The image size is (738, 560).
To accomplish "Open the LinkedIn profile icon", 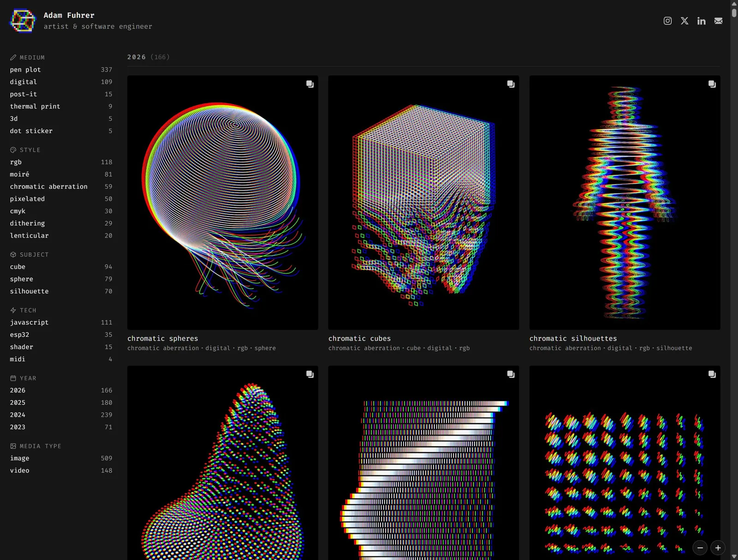I will click(x=701, y=21).
